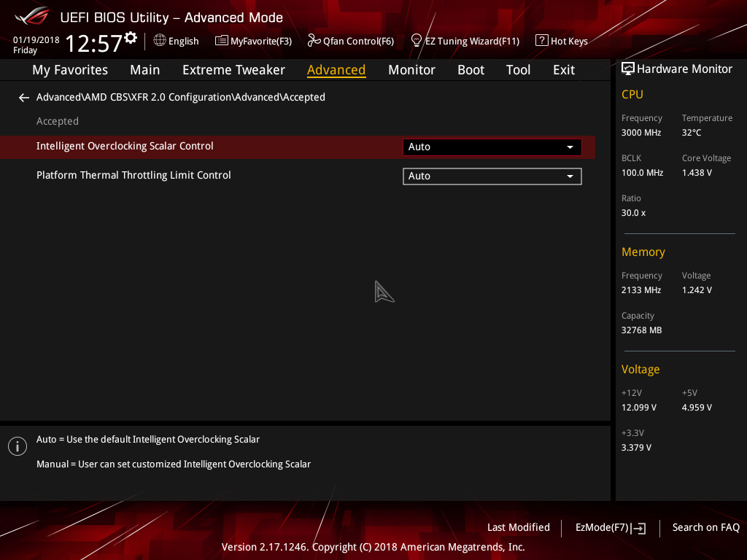Click the Hardware Monitor title
747x560 pixels.
684,69
